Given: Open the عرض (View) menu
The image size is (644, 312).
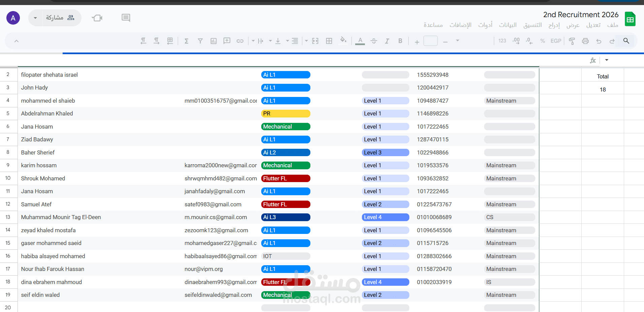Looking at the screenshot, I should tap(573, 25).
